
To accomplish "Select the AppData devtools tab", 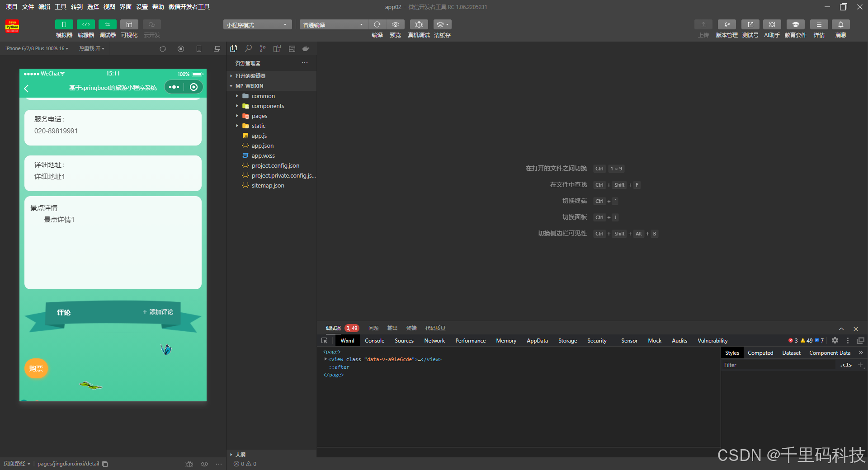I will (x=537, y=341).
